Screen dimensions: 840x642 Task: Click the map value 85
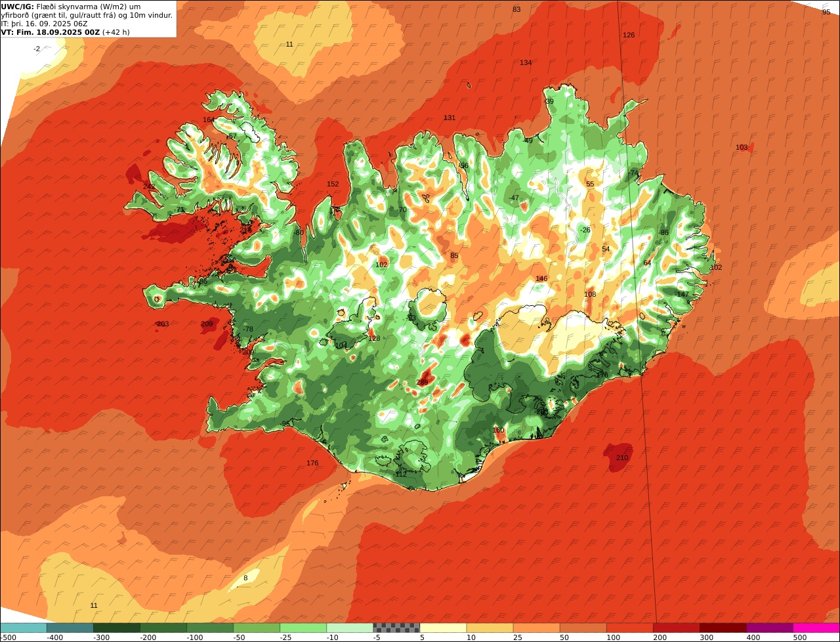[x=454, y=255]
